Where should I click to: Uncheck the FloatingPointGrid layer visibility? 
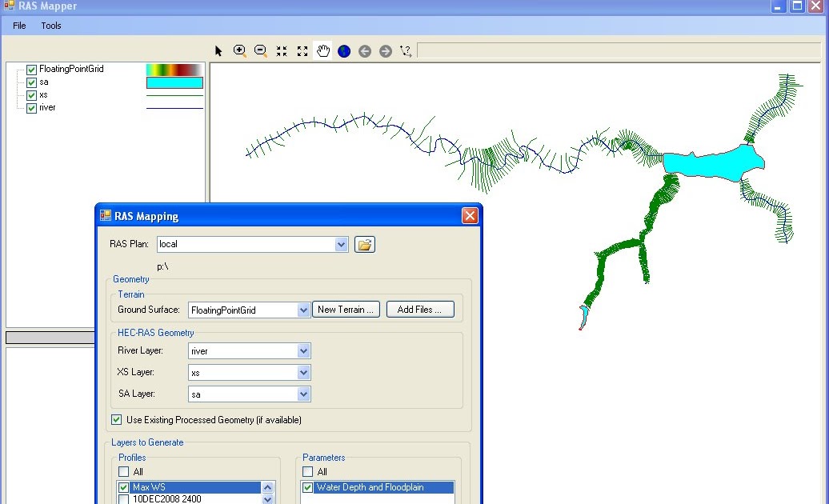pos(30,69)
